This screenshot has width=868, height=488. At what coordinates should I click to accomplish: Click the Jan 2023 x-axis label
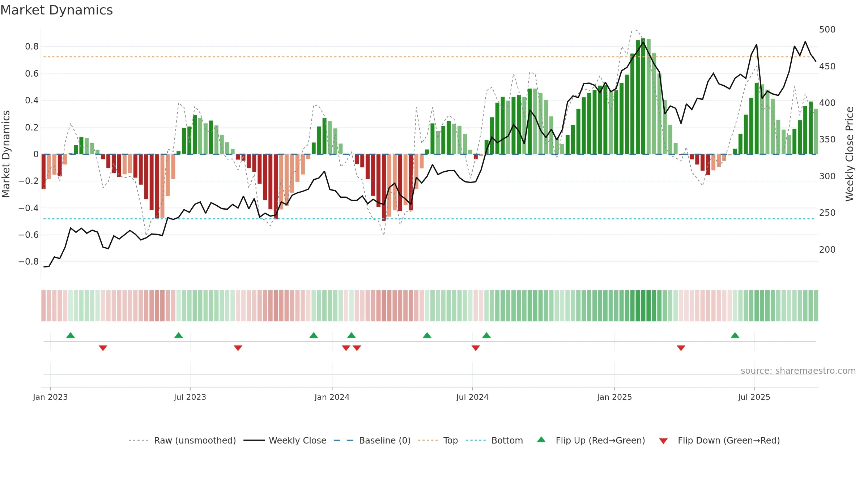pyautogui.click(x=50, y=397)
